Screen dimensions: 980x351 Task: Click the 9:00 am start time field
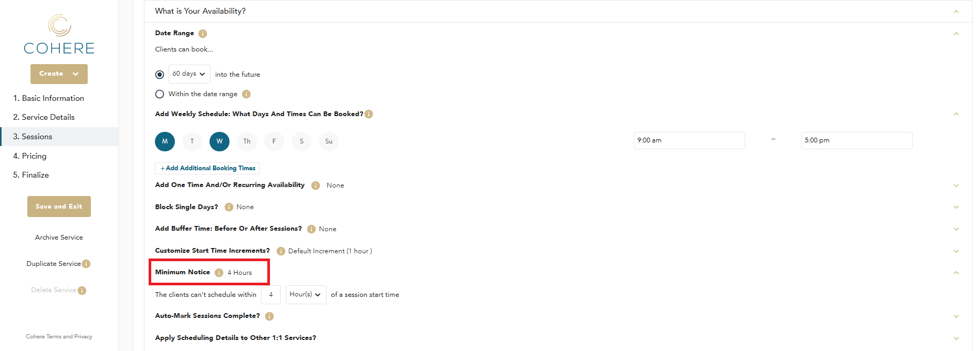[689, 140]
